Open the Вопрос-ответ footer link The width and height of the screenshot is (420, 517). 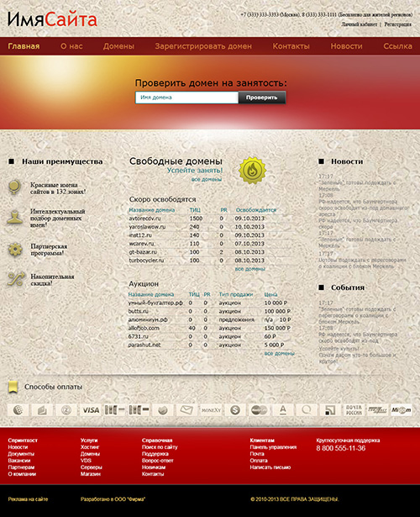(x=157, y=461)
